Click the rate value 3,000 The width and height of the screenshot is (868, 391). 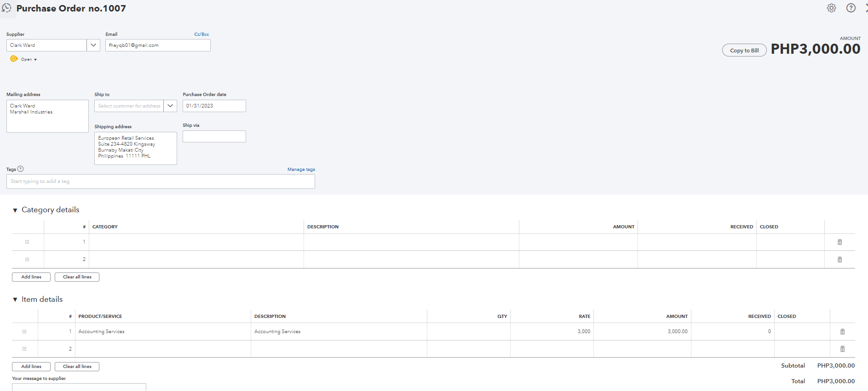pos(584,332)
